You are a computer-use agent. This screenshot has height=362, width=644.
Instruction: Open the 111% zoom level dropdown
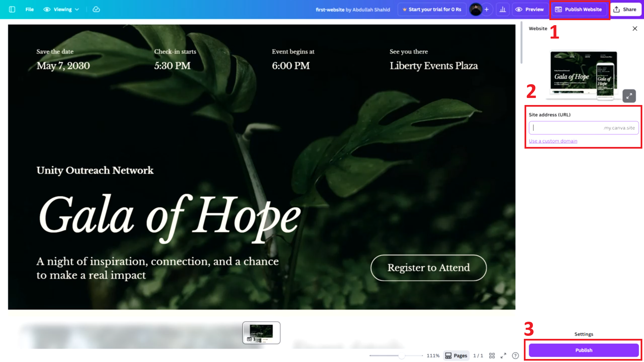tap(433, 355)
